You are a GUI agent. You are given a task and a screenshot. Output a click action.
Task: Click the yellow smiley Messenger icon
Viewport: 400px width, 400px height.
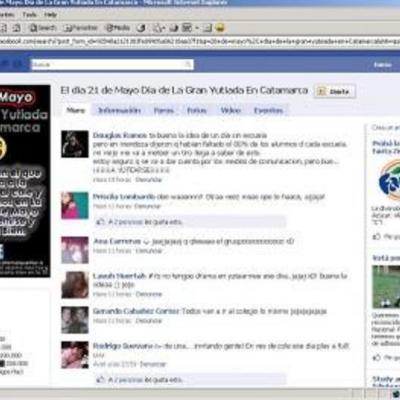tap(220, 28)
